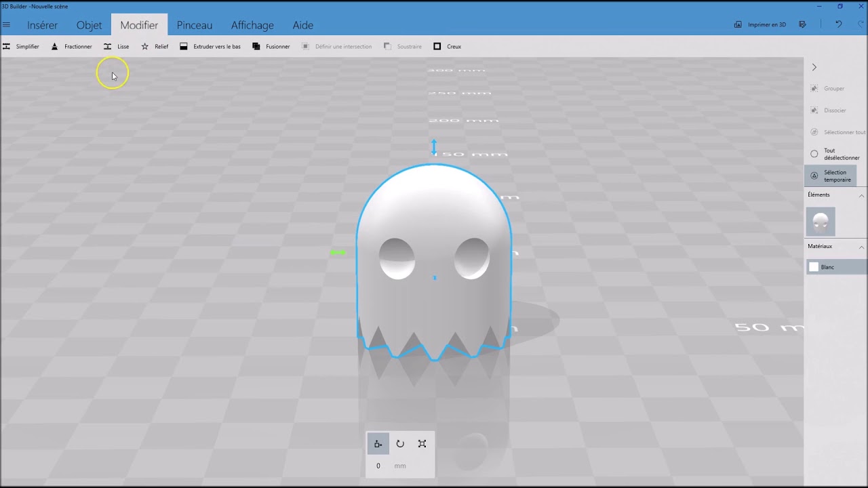Click Définir une intersection
Image resolution: width=868 pixels, height=488 pixels.
coord(336,47)
